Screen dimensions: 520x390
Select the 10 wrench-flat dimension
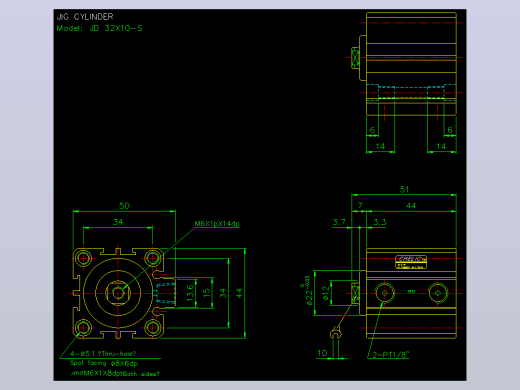[322, 353]
